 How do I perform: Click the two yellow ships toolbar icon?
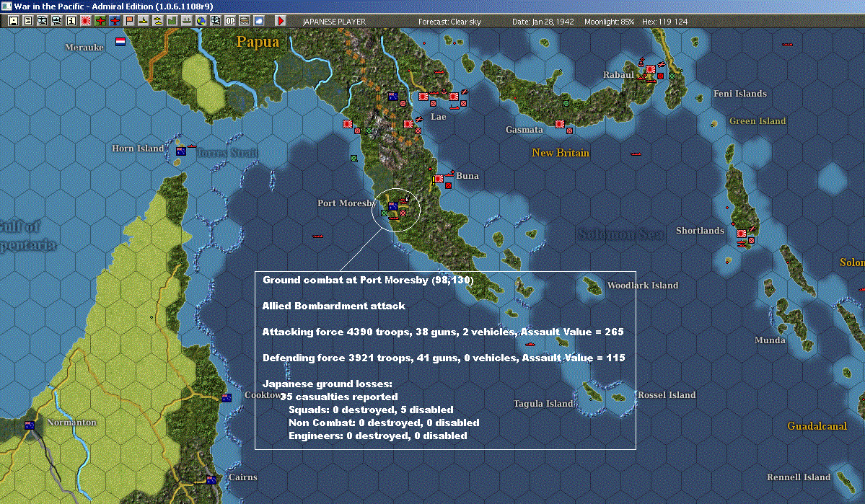(157, 21)
